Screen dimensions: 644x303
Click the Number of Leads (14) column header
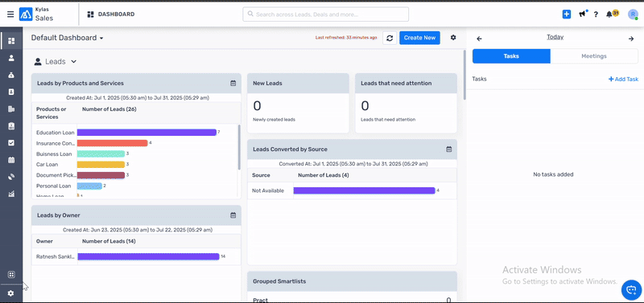pos(109,241)
